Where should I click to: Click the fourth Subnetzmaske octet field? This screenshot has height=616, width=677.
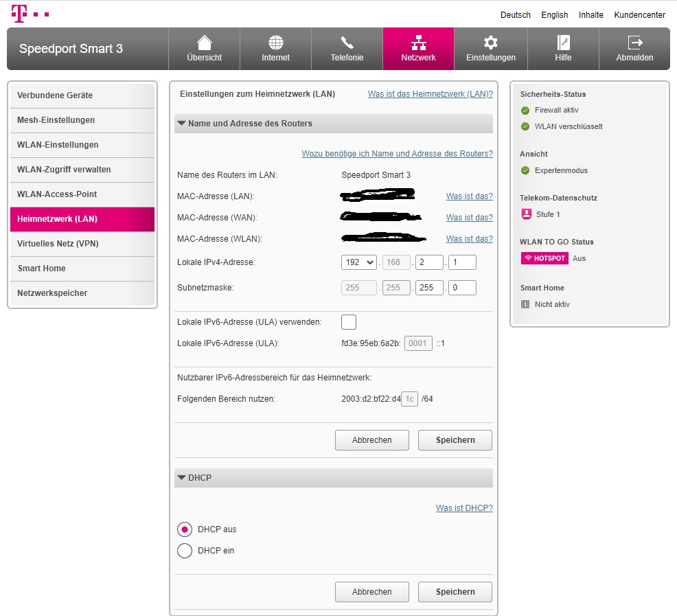[x=462, y=288]
